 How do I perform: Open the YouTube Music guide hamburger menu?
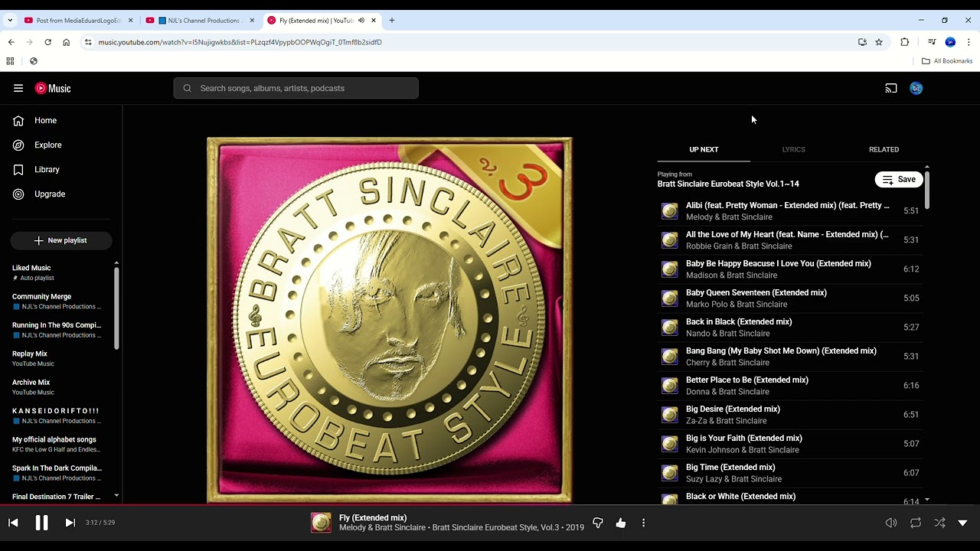(x=18, y=88)
